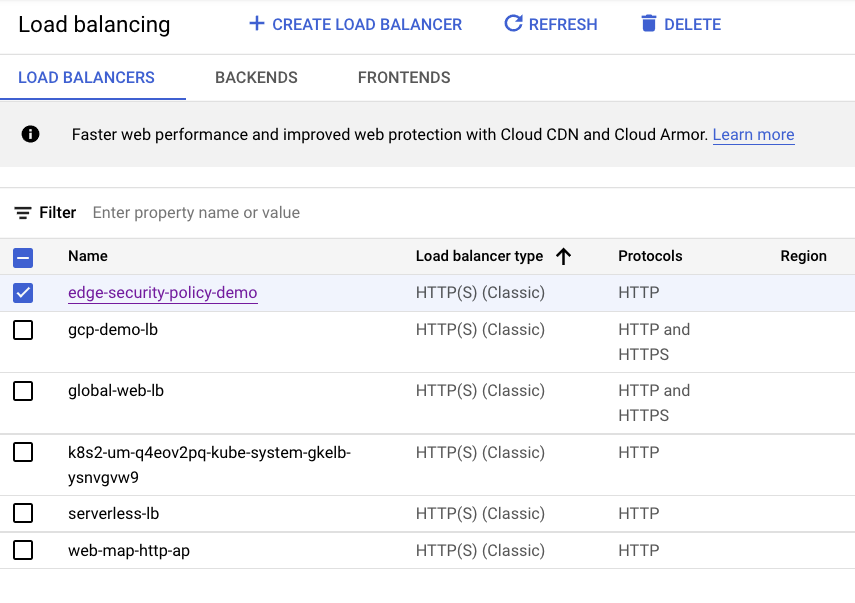Select the web-map-http-ap checkbox

pos(23,550)
